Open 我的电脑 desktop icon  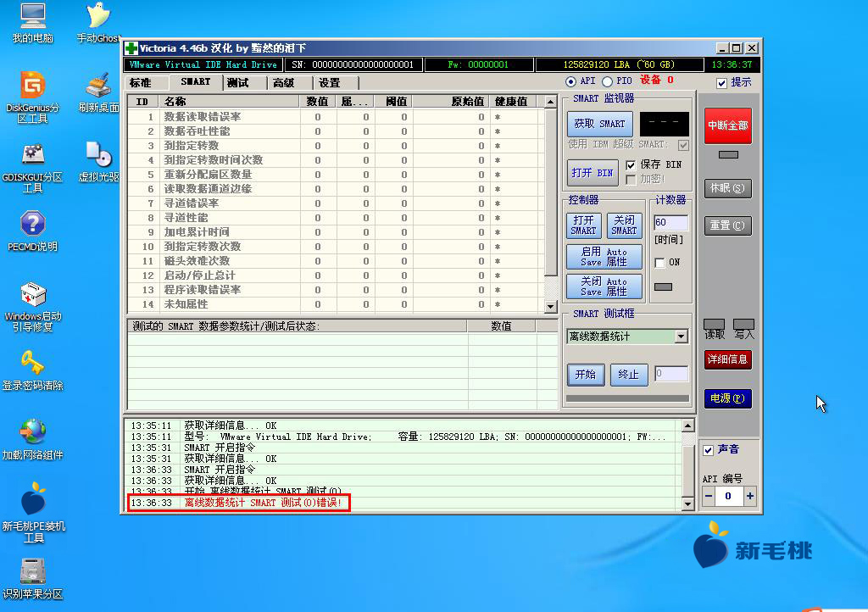pyautogui.click(x=33, y=23)
